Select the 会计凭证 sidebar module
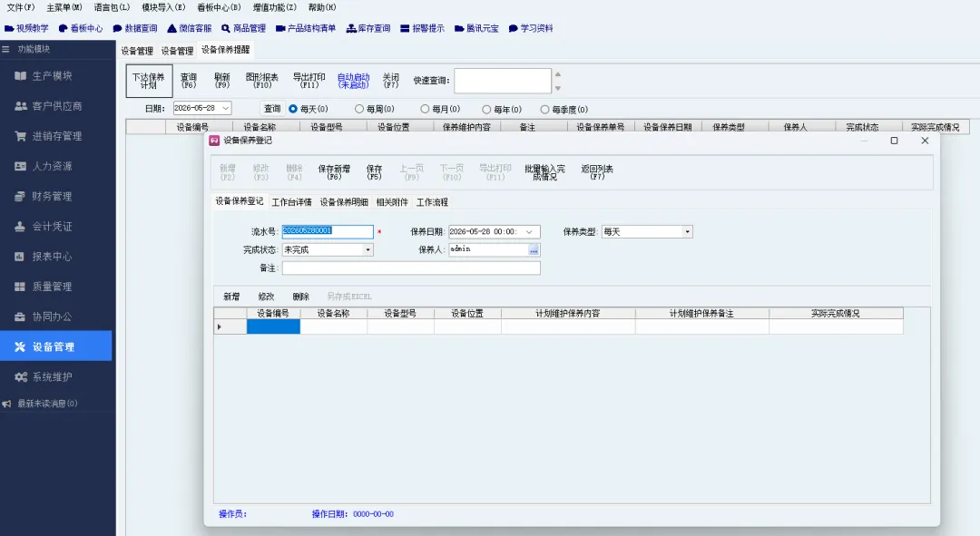980x536 pixels. [x=55, y=226]
